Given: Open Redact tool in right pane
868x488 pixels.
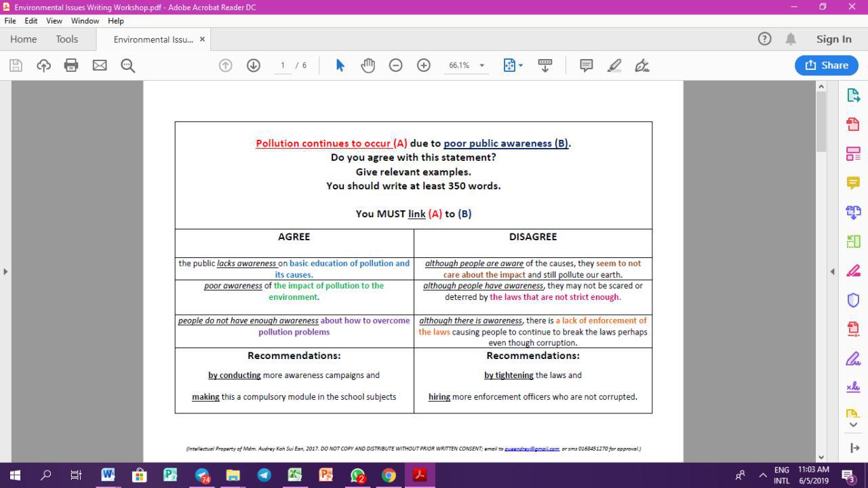Looking at the screenshot, I should [853, 270].
